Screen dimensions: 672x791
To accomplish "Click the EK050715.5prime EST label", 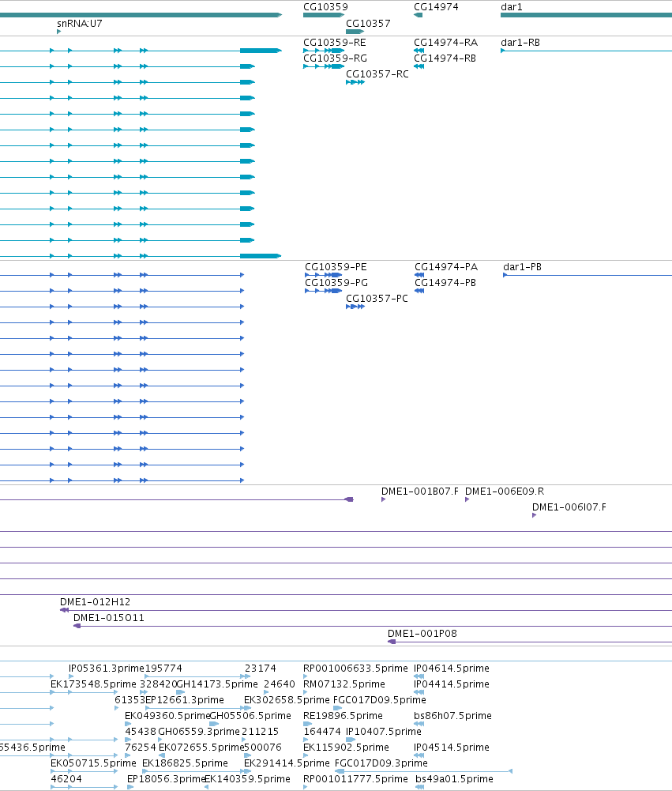I will click(93, 763).
